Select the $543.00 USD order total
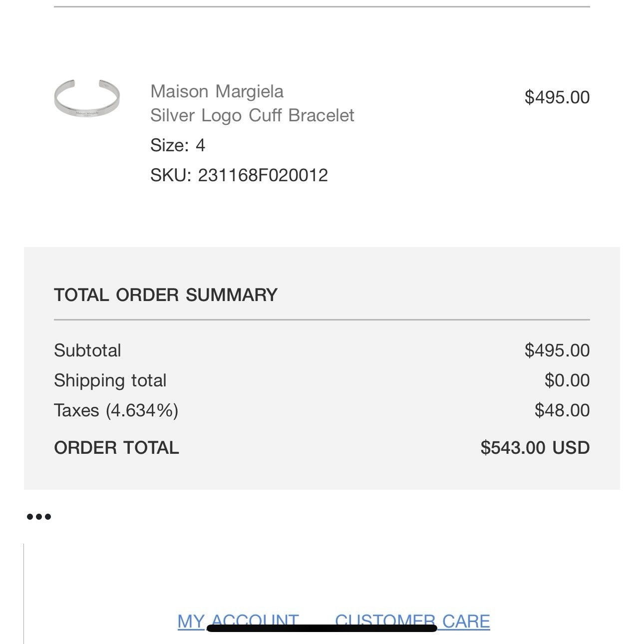 point(535,448)
